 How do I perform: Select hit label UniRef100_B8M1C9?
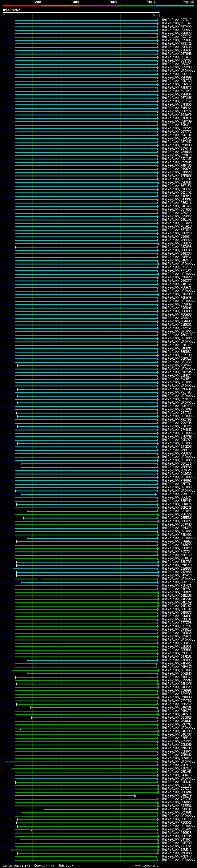(x=176, y=555)
